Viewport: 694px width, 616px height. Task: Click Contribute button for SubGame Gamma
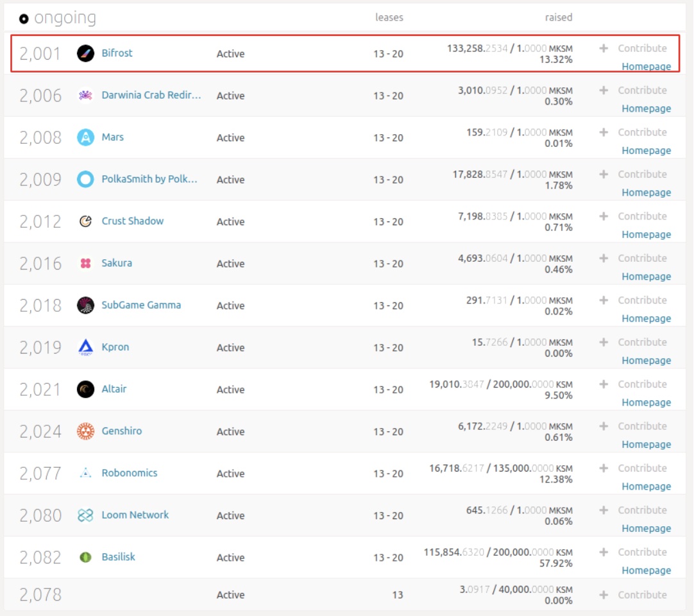(633, 300)
